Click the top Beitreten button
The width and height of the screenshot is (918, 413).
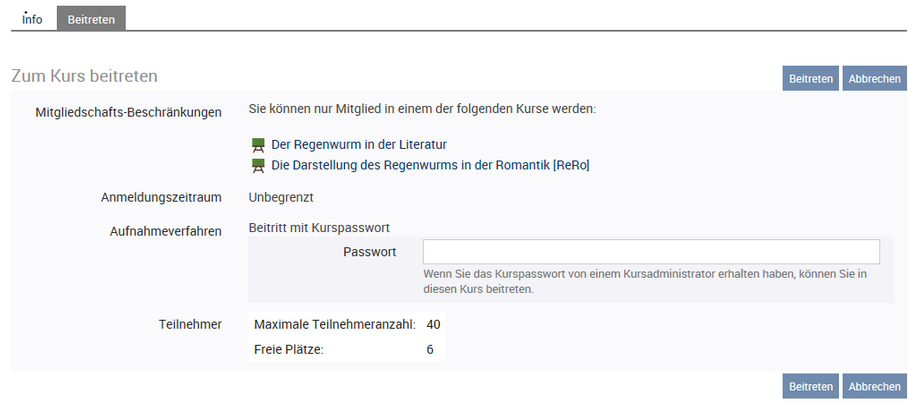[810, 78]
